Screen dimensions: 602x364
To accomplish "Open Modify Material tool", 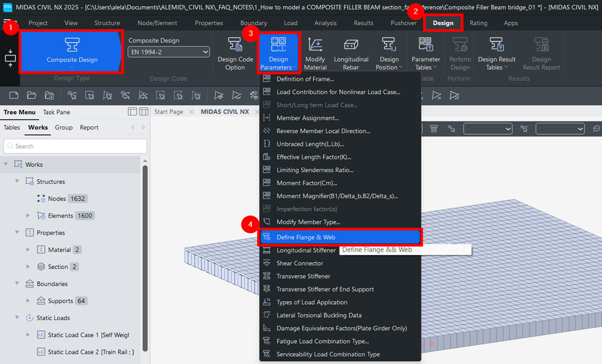I will (315, 54).
